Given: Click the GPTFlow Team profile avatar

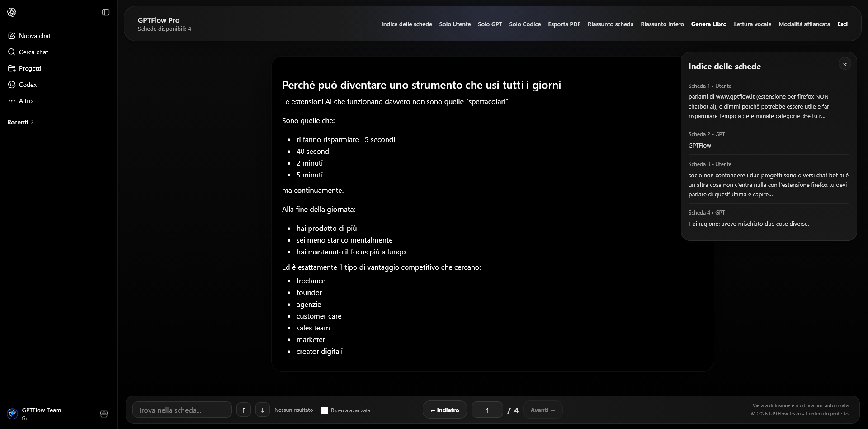Looking at the screenshot, I should click(13, 414).
